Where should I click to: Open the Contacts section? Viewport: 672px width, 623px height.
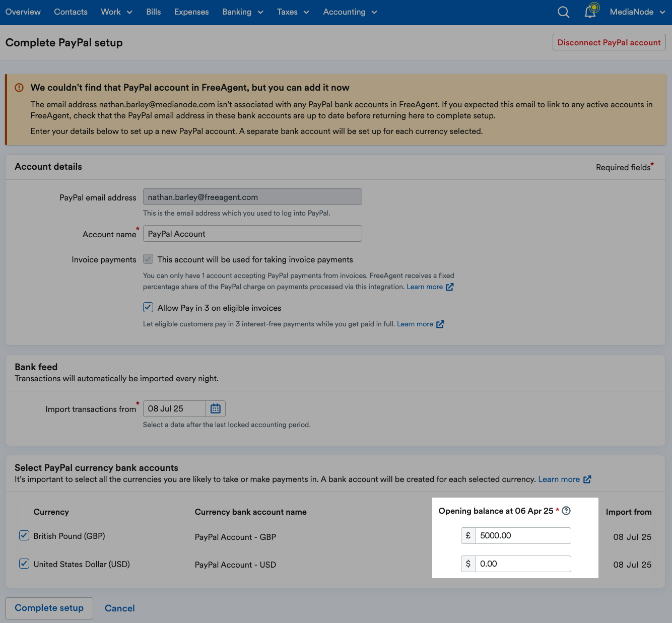(71, 12)
